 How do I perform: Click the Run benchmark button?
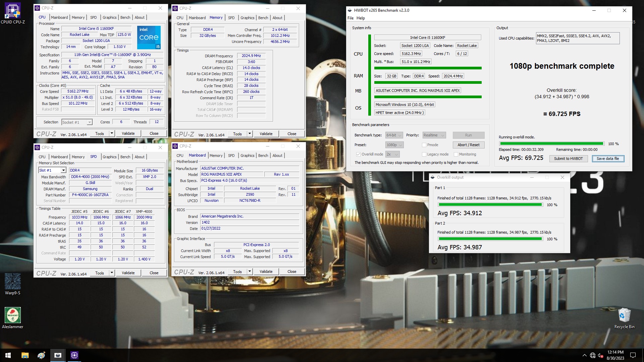[x=468, y=135]
